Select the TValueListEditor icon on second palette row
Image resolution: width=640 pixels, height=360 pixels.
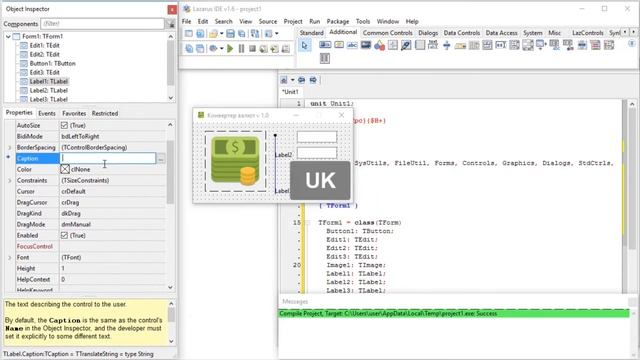(x=325, y=58)
